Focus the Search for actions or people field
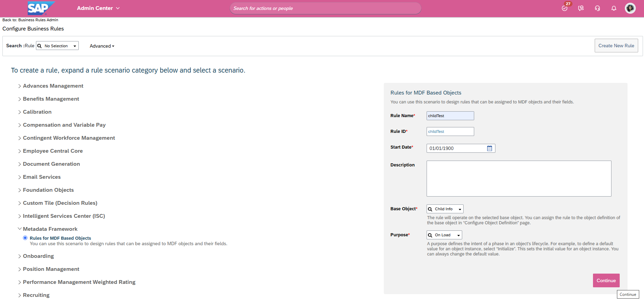The image size is (644, 301). pos(326,8)
